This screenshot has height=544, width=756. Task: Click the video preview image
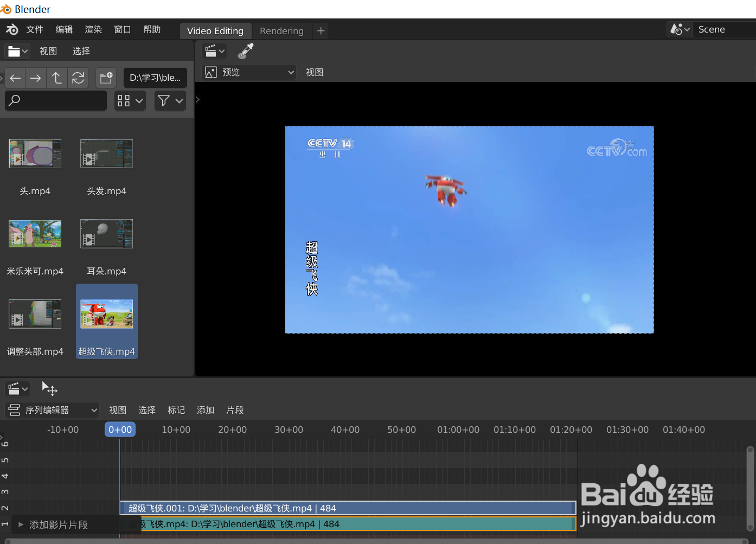coord(469,229)
